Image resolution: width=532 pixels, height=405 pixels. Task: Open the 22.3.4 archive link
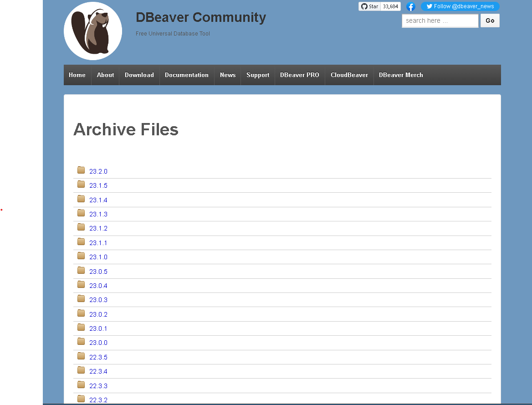click(98, 371)
